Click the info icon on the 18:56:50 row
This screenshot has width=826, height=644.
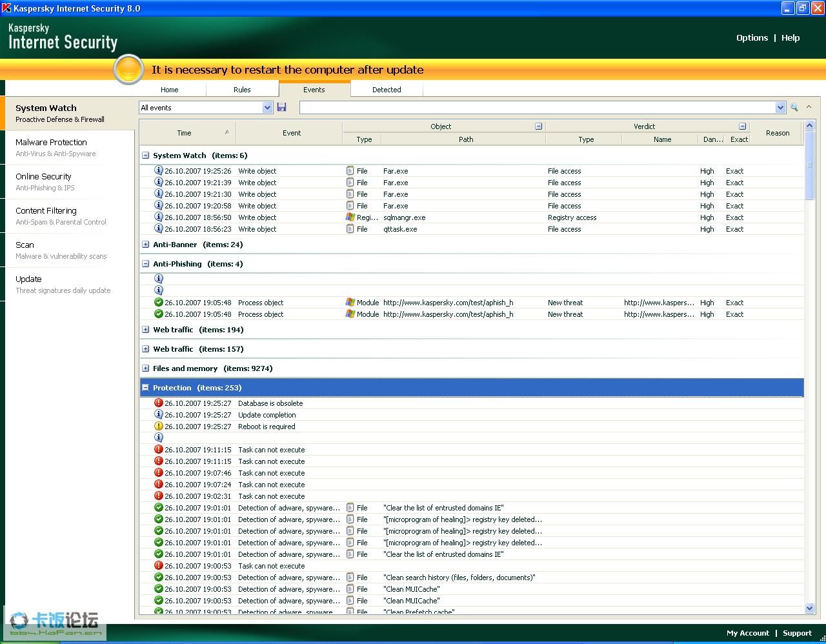159,217
